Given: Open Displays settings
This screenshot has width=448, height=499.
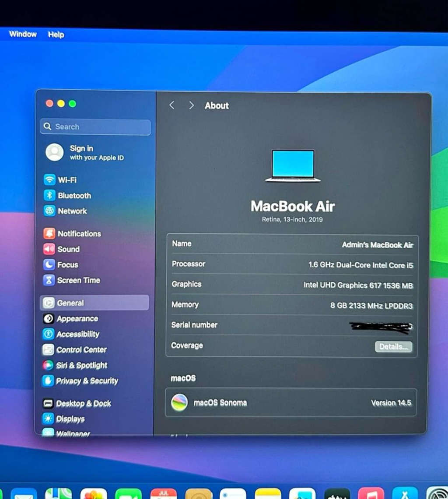Looking at the screenshot, I should click(49, 419).
